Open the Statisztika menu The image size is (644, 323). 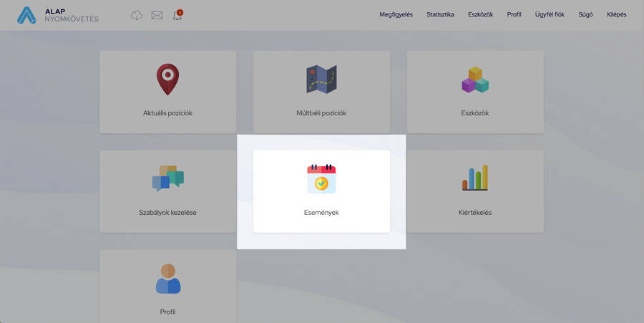pos(440,14)
